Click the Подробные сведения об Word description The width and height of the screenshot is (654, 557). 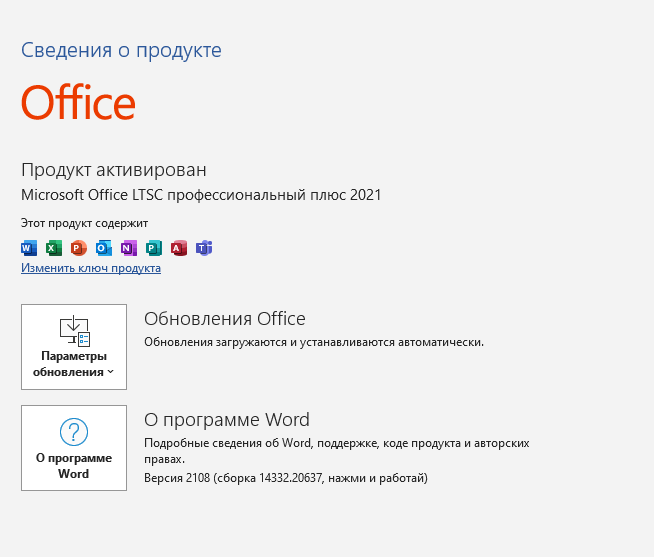(337, 451)
